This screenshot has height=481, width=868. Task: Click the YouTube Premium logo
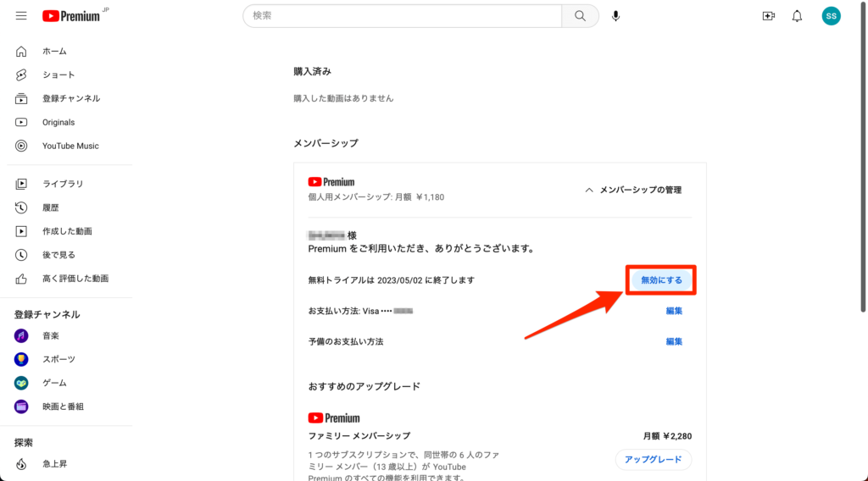point(71,16)
